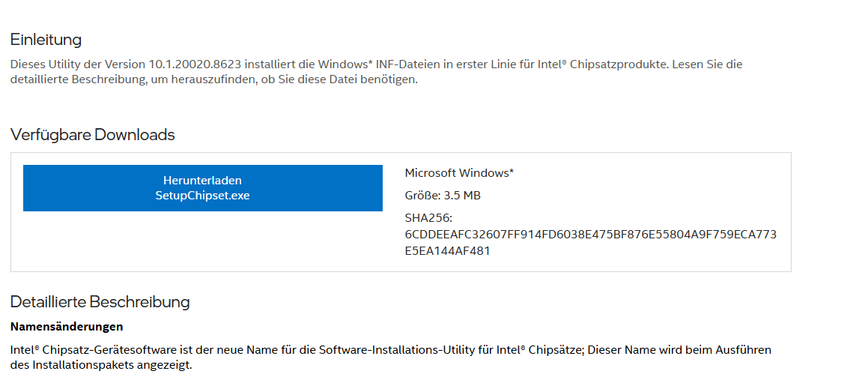The image size is (868, 380).
Task: Click the hash line starting with 6CDDEEAFC
Action: 591,235
